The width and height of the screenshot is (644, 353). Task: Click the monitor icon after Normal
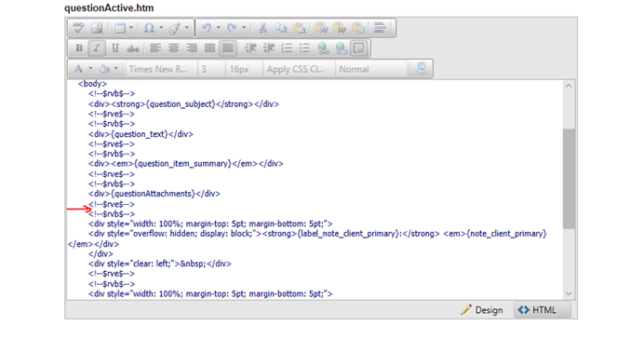[x=422, y=69]
